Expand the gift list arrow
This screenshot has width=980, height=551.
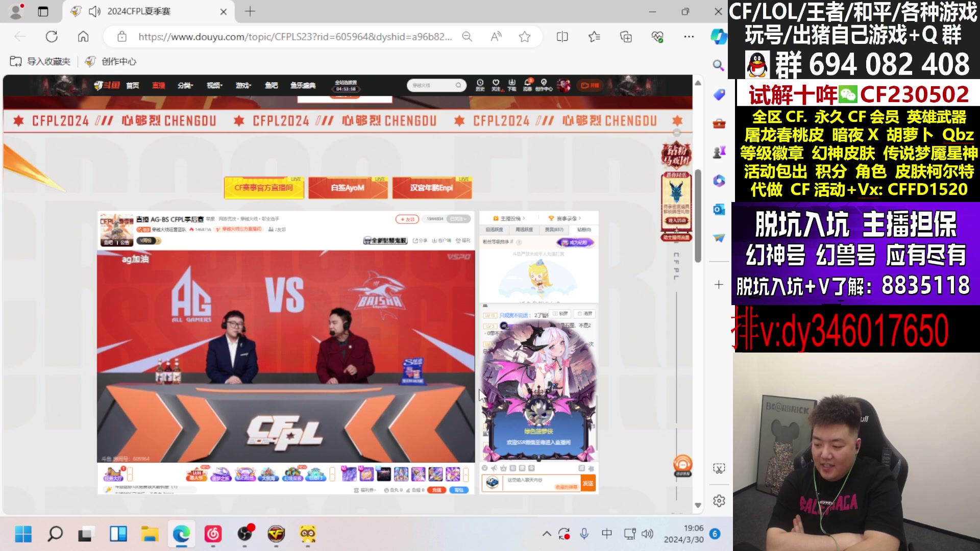click(x=465, y=474)
